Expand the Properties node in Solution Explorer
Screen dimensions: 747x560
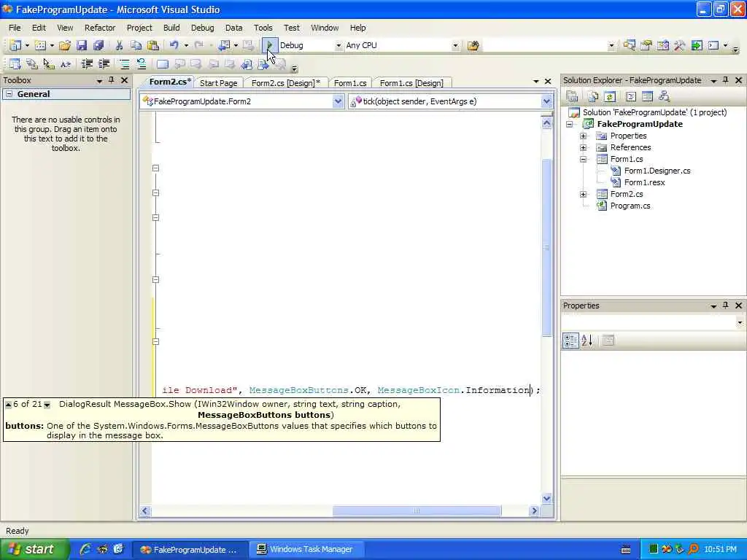(583, 136)
